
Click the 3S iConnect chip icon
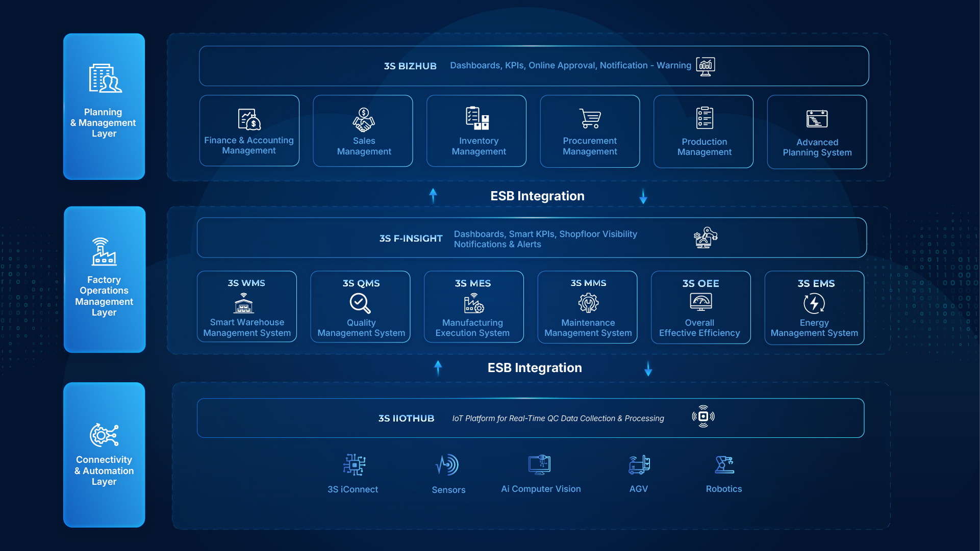click(354, 465)
